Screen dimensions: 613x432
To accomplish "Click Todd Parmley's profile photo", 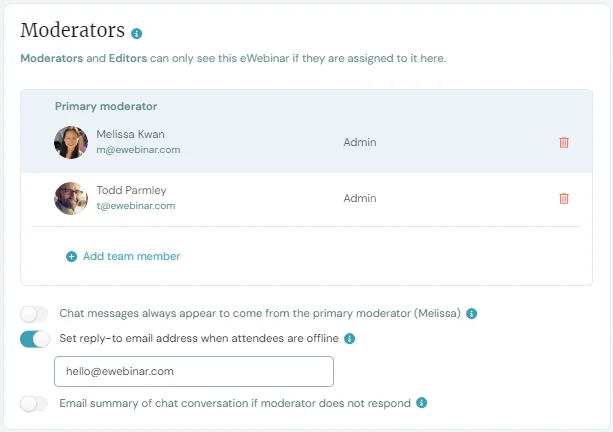I will 71,198.
